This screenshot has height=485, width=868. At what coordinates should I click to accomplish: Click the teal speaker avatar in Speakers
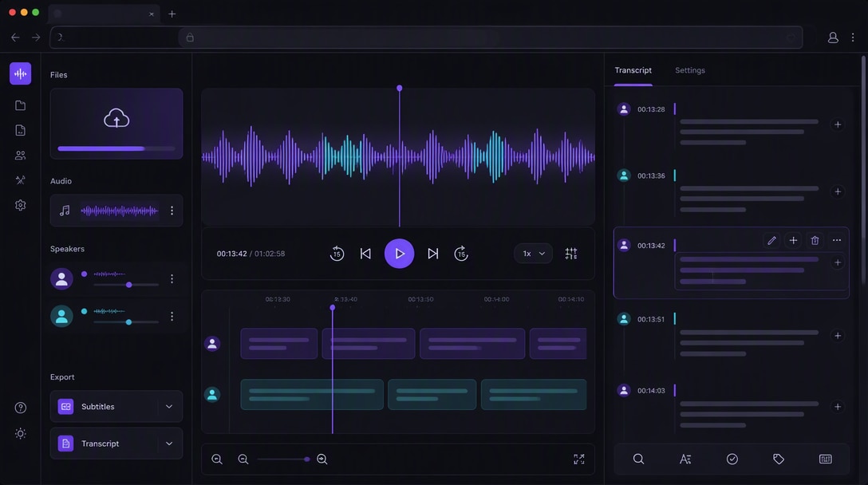(x=62, y=316)
